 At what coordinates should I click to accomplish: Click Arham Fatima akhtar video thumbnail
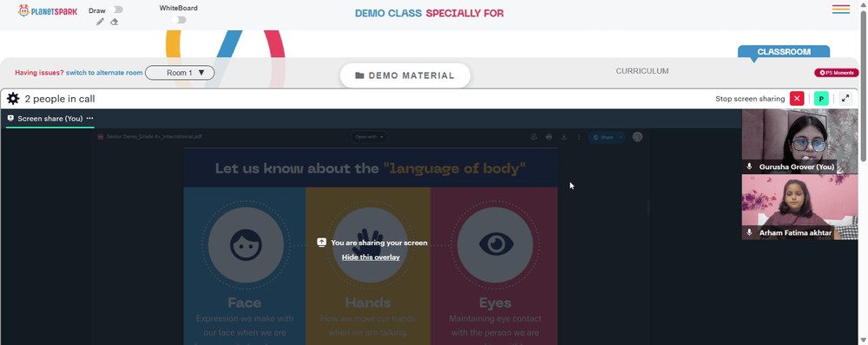point(800,207)
